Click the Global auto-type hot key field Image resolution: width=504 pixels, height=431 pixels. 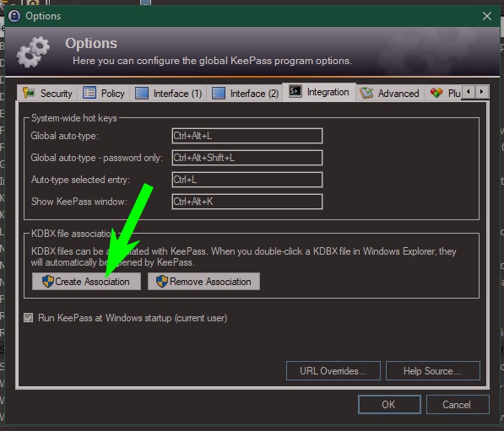(247, 136)
